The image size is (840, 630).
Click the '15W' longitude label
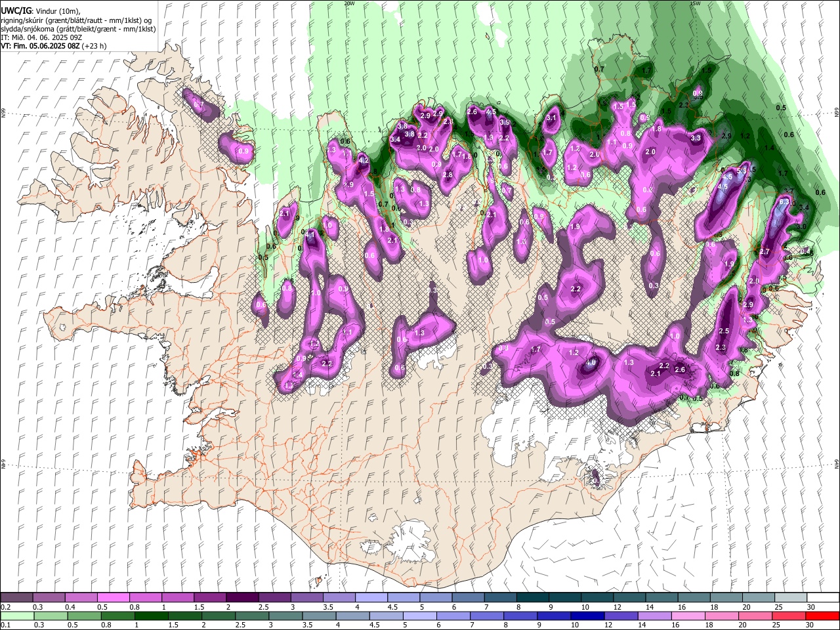click(695, 3)
